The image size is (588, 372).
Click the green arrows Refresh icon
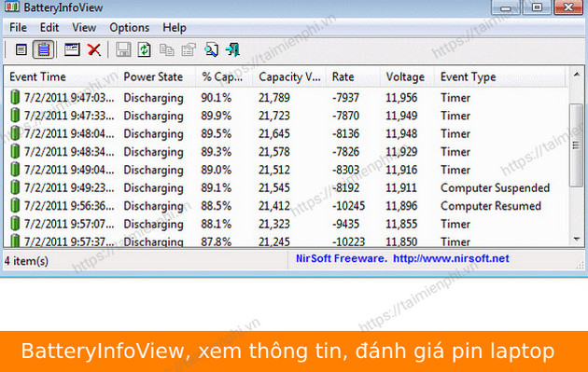(145, 49)
